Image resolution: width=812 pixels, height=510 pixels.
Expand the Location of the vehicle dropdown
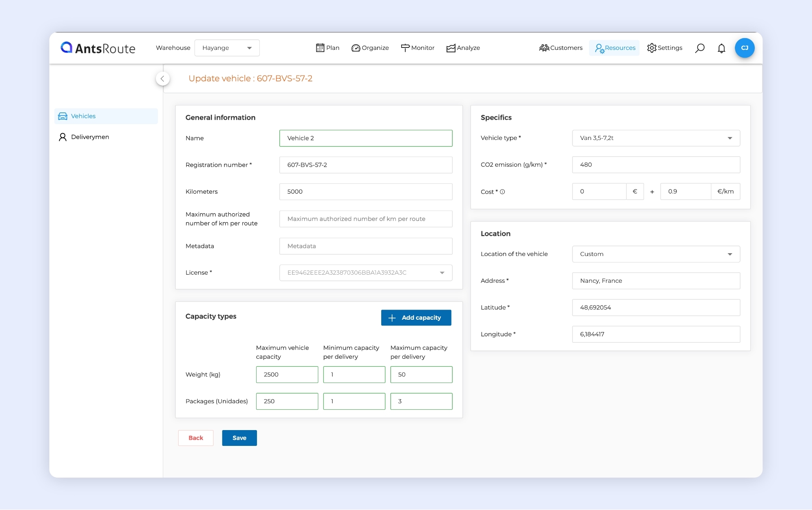point(656,254)
